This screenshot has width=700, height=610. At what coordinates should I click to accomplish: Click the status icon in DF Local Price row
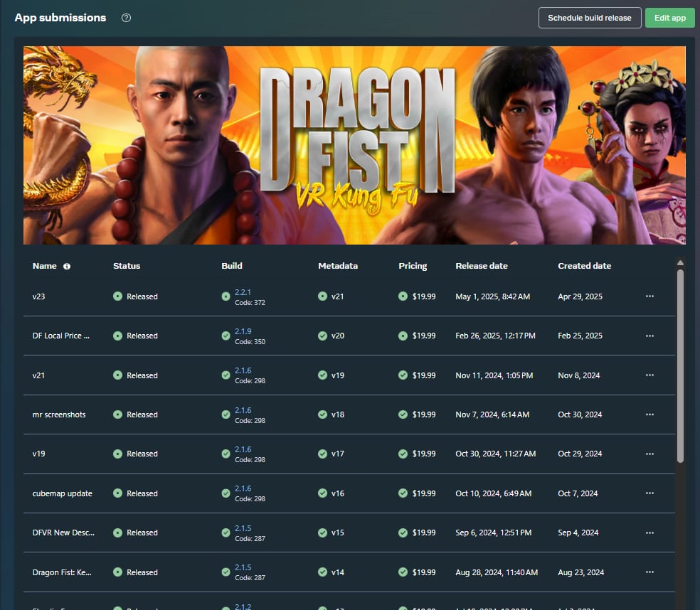pyautogui.click(x=117, y=336)
